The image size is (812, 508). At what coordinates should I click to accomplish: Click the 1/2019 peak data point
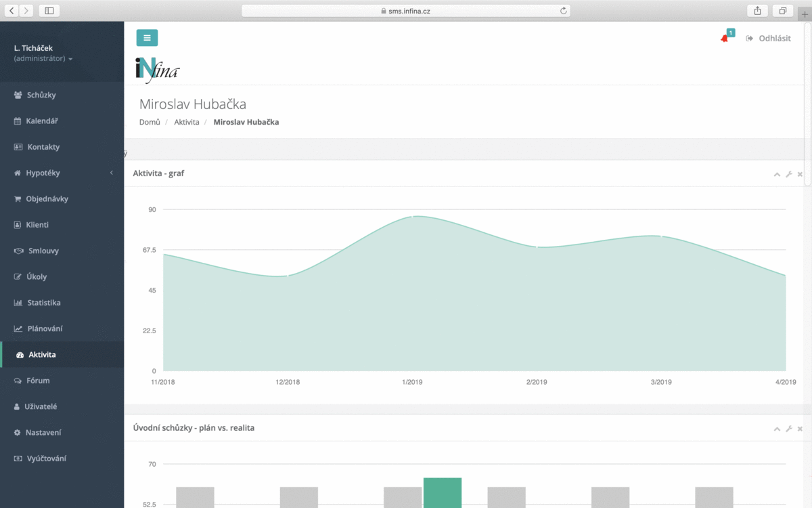pos(412,216)
